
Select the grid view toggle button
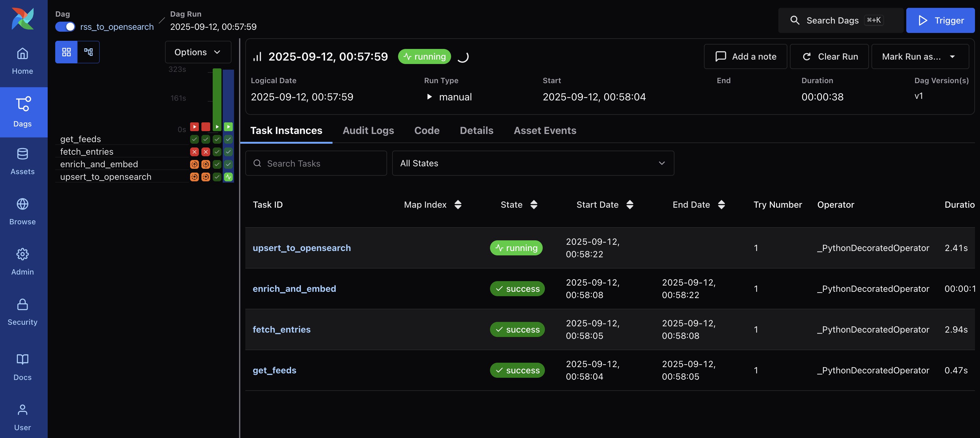[66, 52]
